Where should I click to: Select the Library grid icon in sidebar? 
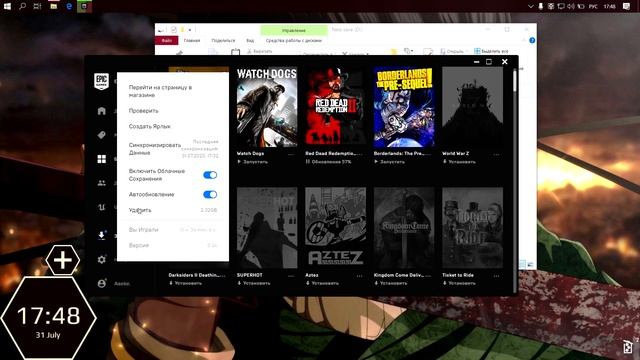coord(102,159)
